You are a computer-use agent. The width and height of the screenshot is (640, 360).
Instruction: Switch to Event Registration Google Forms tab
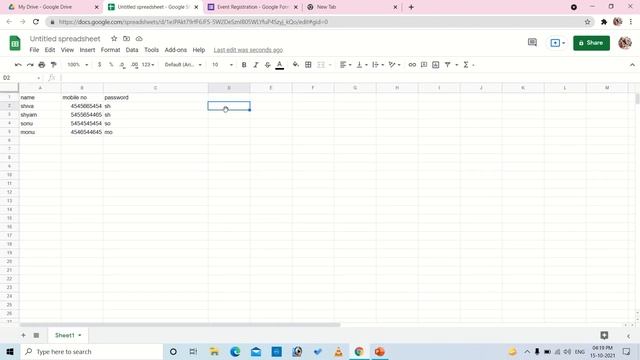click(253, 7)
